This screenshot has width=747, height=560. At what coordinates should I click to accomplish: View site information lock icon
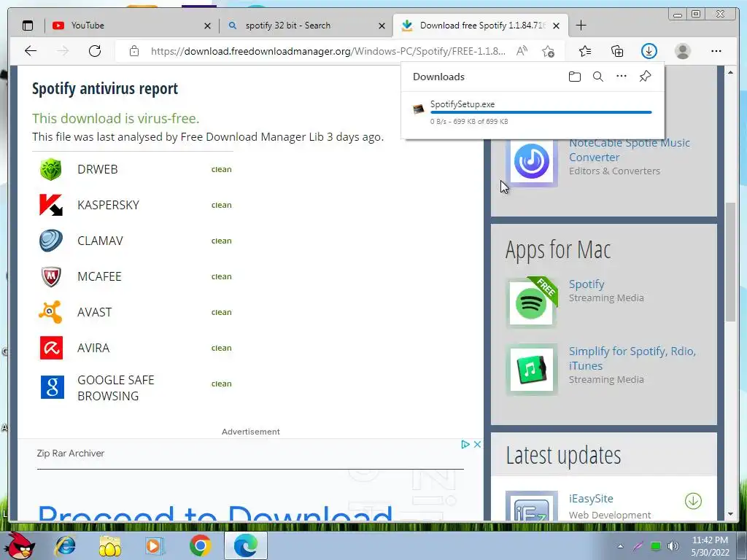pyautogui.click(x=134, y=51)
